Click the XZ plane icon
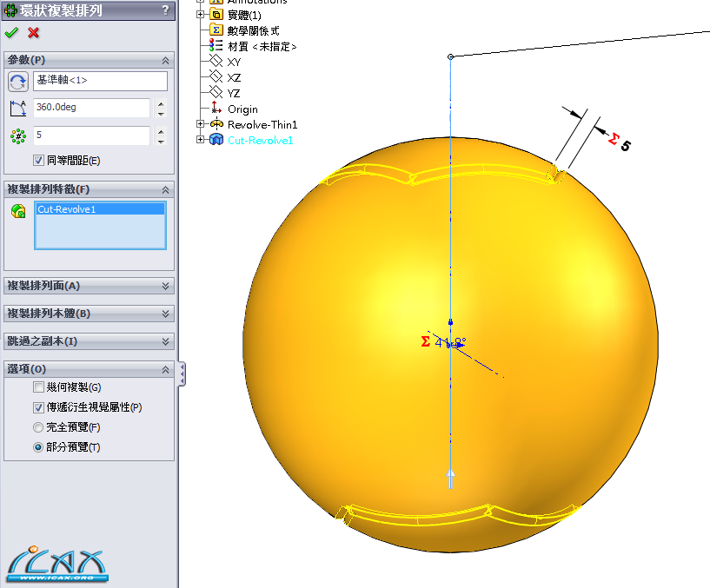 click(216, 76)
